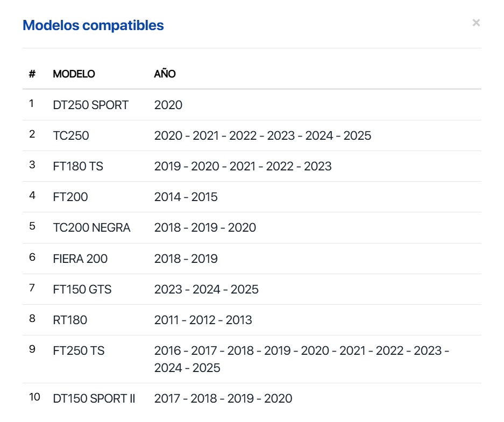Select the TC250 model name
504x422 pixels.
(x=71, y=136)
